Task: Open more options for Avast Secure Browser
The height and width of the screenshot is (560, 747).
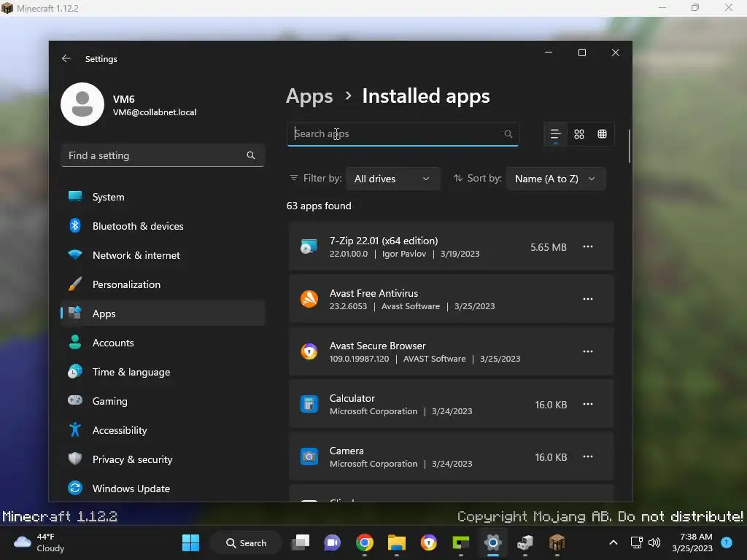Action: [x=588, y=351]
